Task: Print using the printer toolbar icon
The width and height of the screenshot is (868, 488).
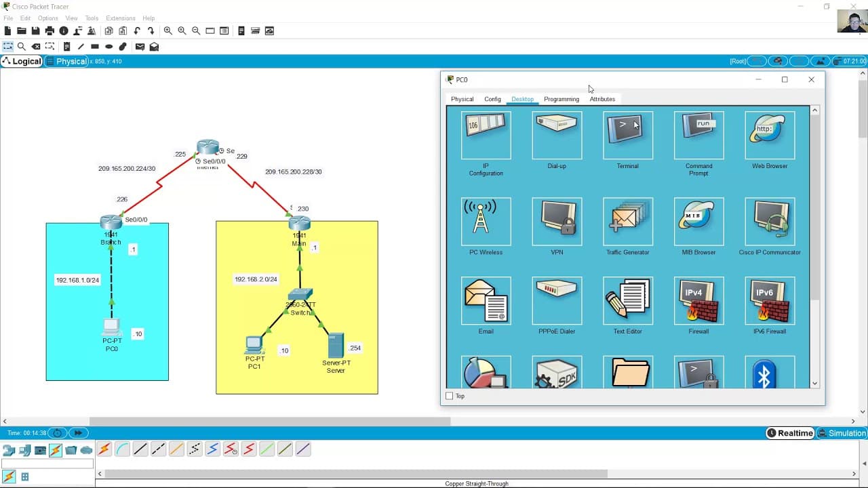Action: pyautogui.click(x=50, y=30)
